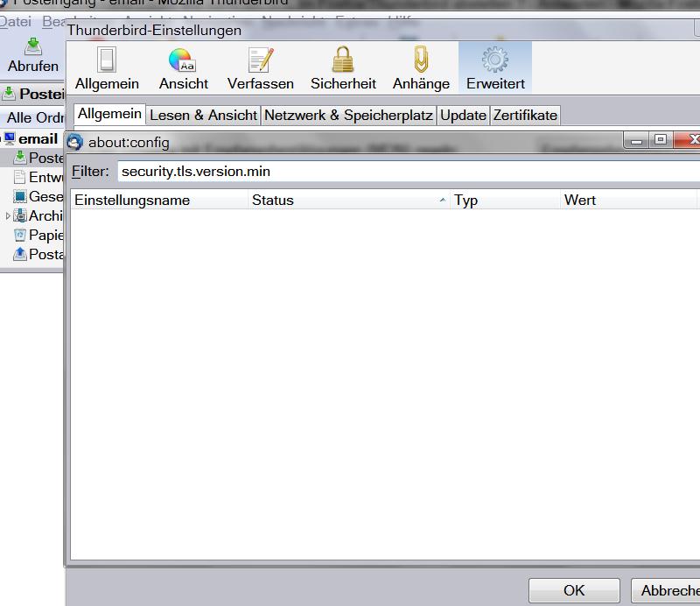Click the OK button
This screenshot has height=606, width=700.
tap(574, 590)
